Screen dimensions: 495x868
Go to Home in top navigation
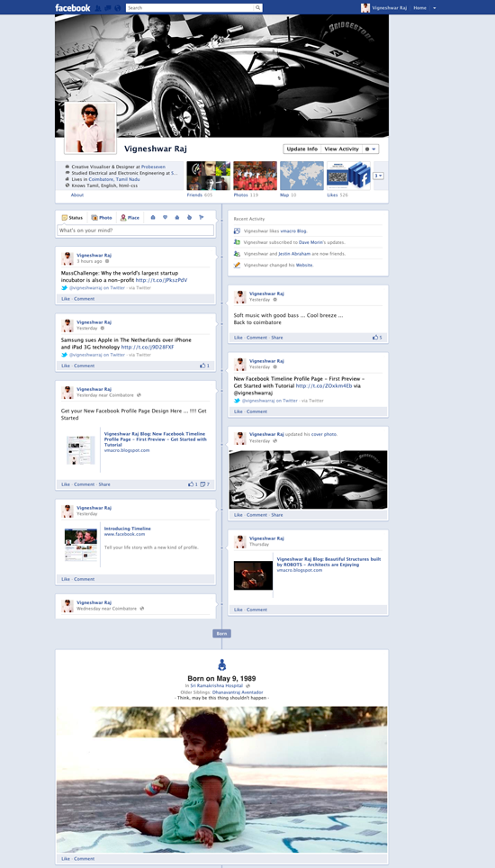(x=419, y=8)
